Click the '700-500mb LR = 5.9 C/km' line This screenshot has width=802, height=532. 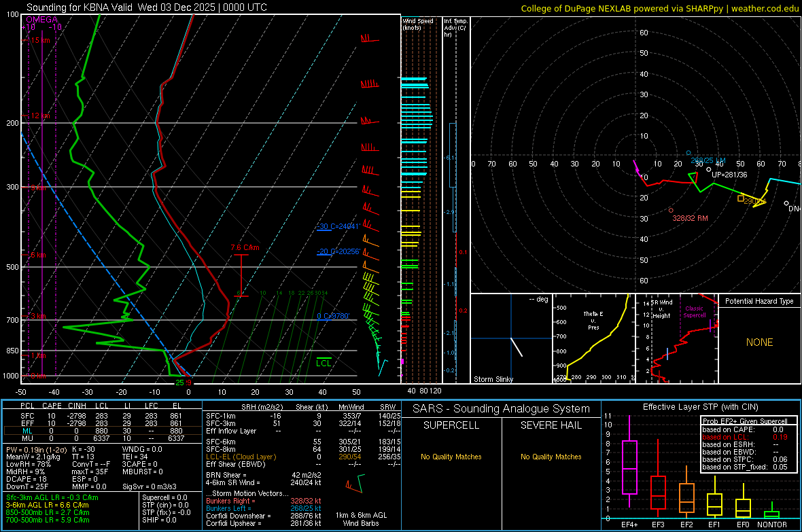48,520
